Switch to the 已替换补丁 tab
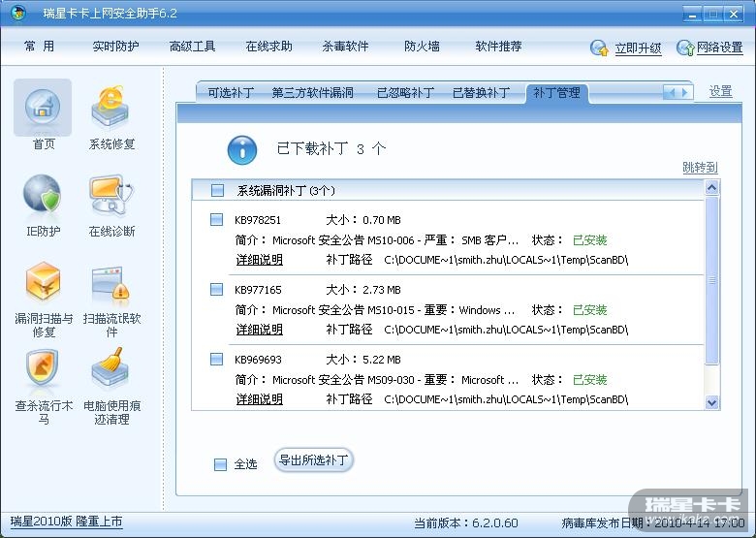This screenshot has height=538, width=756. point(481,92)
